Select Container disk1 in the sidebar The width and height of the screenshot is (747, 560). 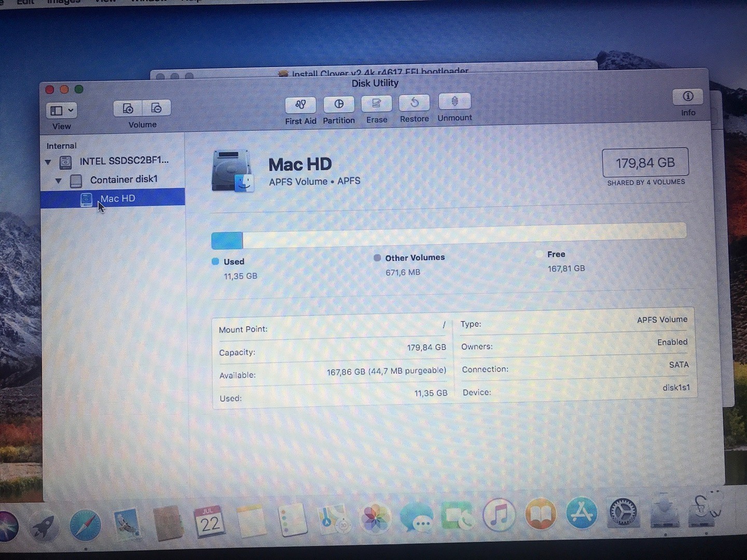[x=113, y=179]
